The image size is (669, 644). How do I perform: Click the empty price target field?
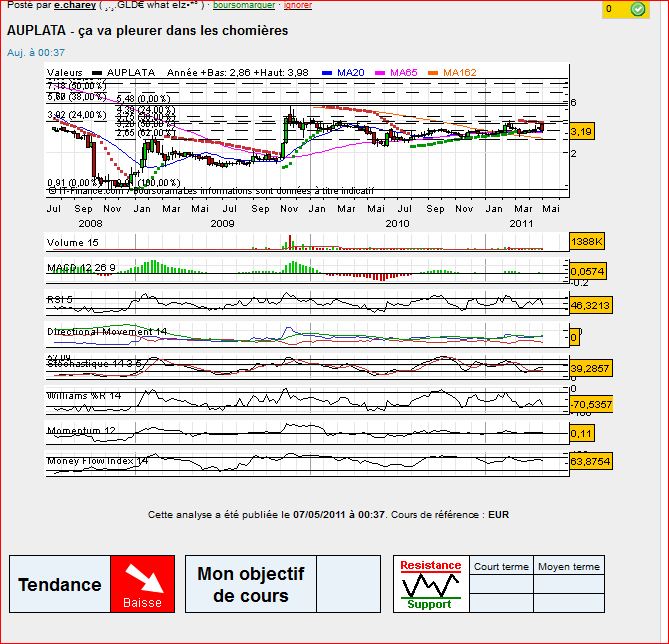pos(349,584)
